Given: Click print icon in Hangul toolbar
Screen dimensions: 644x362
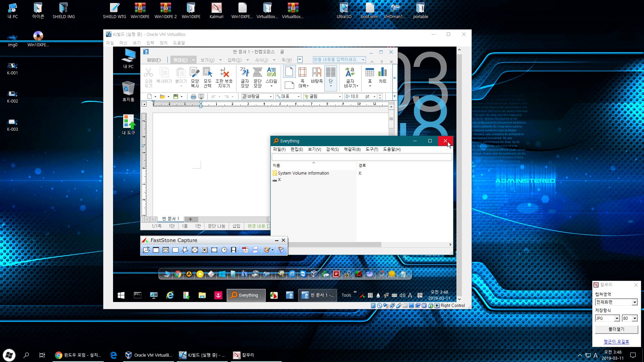Looking at the screenshot, I should click(x=193, y=97).
